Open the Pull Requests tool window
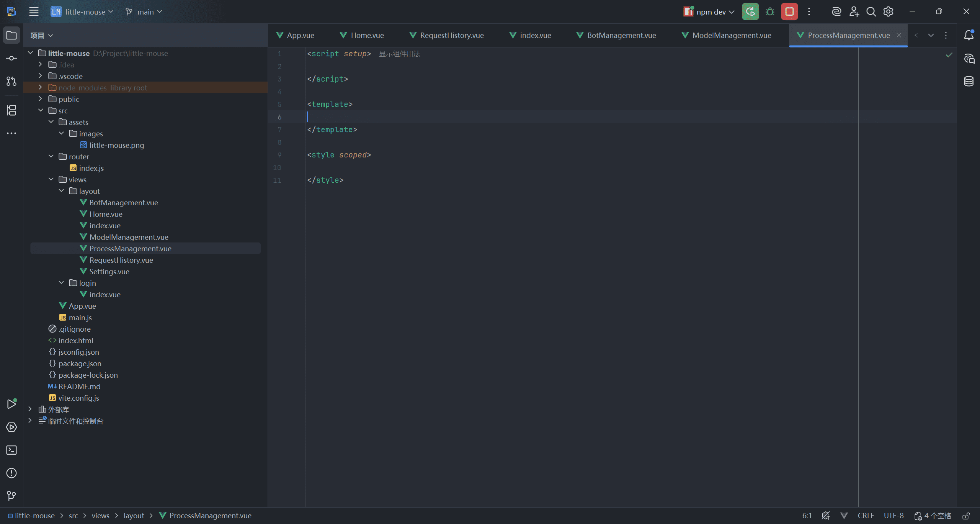This screenshot has height=524, width=980. (11, 81)
